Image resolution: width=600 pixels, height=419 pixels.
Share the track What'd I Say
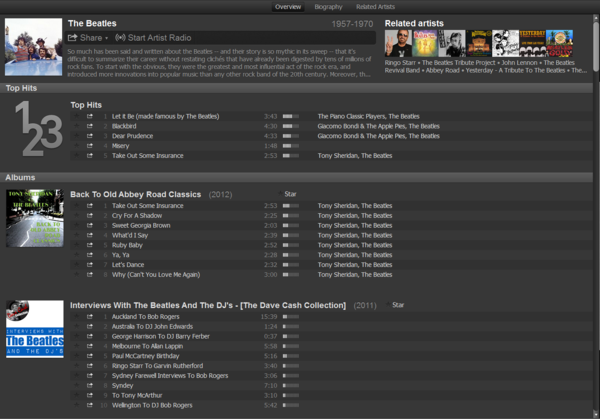click(90, 235)
